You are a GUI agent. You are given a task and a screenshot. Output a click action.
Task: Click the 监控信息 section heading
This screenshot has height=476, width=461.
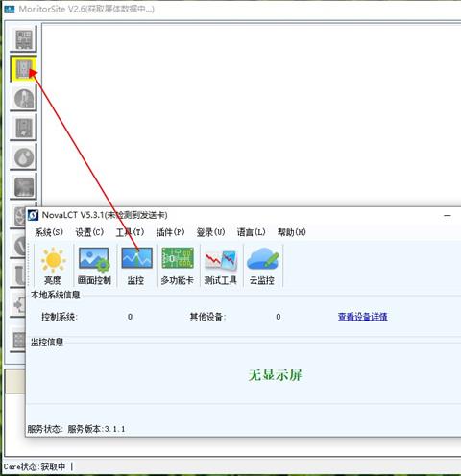[47, 342]
